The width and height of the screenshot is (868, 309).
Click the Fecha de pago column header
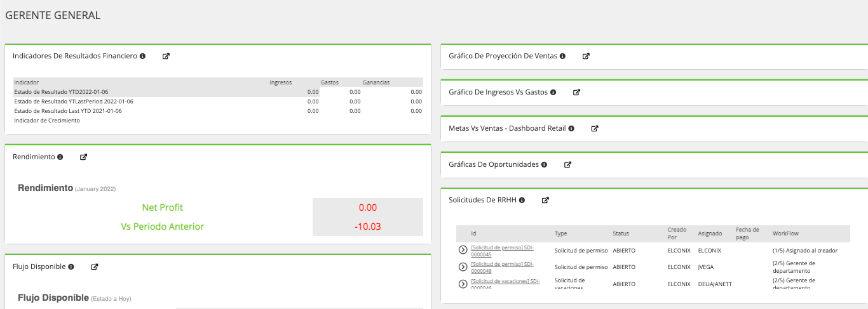pyautogui.click(x=747, y=233)
